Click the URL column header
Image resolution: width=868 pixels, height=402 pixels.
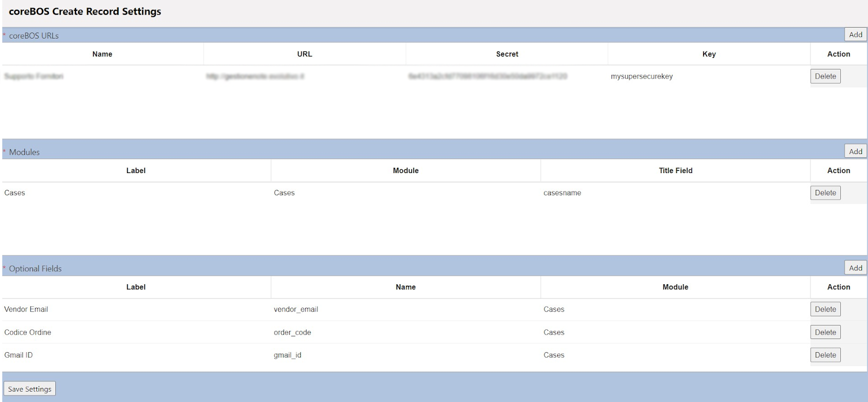click(x=304, y=54)
